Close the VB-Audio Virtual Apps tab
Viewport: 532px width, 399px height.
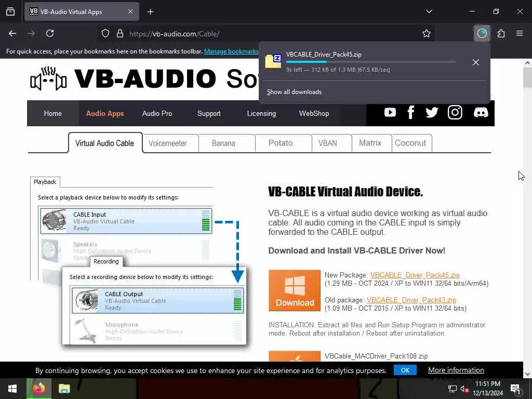click(x=130, y=12)
